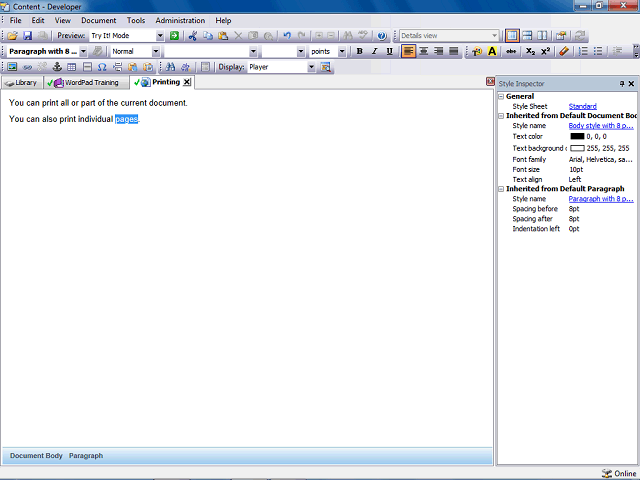Collapse the General section in Style Inspector
Image resolution: width=640 pixels, height=480 pixels.
(x=501, y=97)
